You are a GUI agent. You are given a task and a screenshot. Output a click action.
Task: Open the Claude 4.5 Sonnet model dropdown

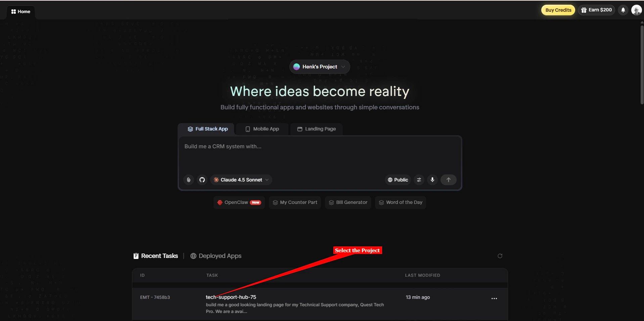241,180
